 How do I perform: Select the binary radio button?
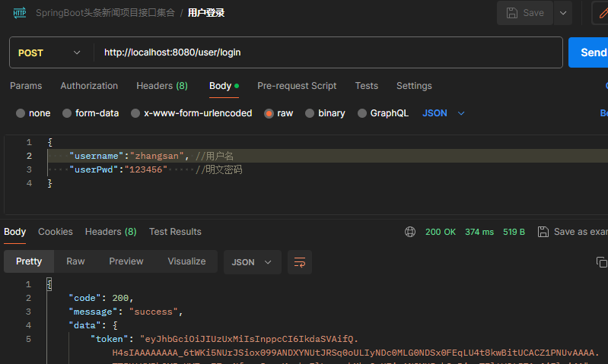tap(310, 113)
